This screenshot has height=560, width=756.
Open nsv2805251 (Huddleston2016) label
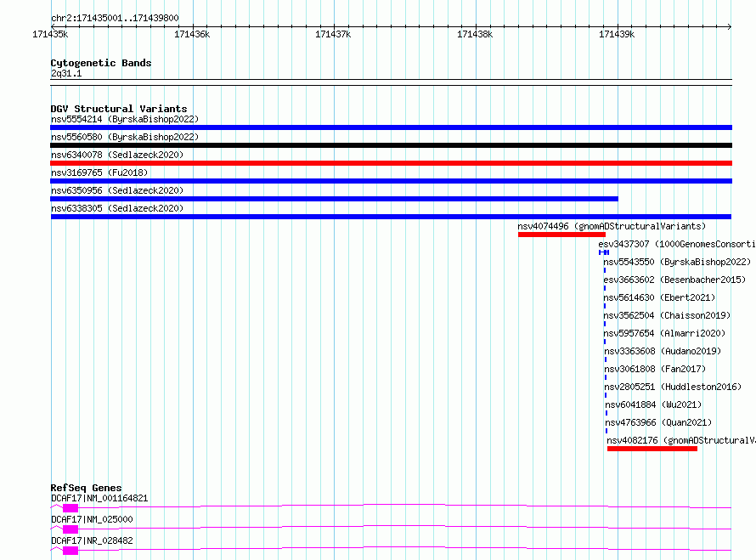click(673, 387)
